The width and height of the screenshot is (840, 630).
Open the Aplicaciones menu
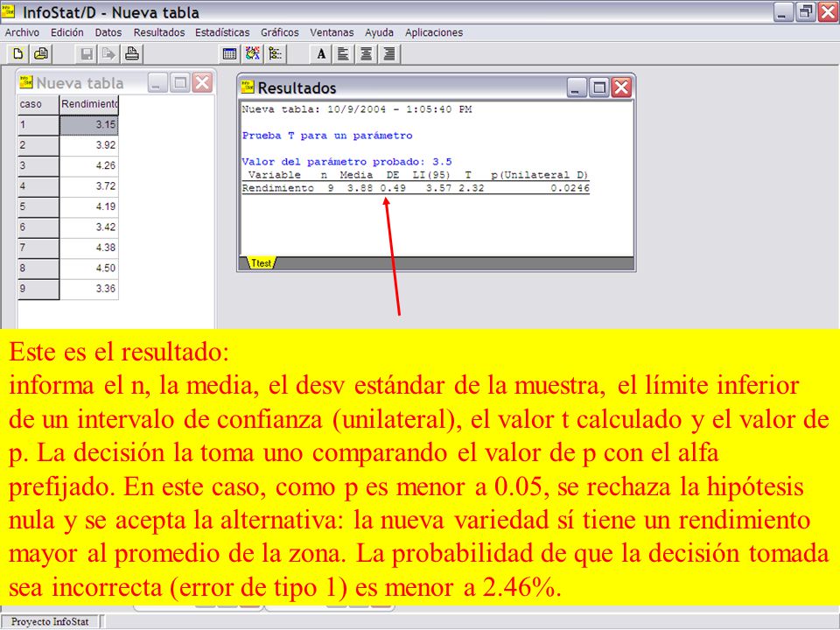coord(434,32)
